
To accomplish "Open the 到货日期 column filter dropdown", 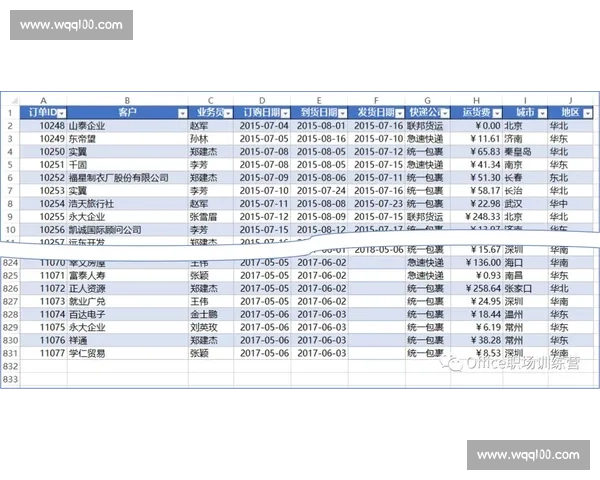I will pos(342,113).
